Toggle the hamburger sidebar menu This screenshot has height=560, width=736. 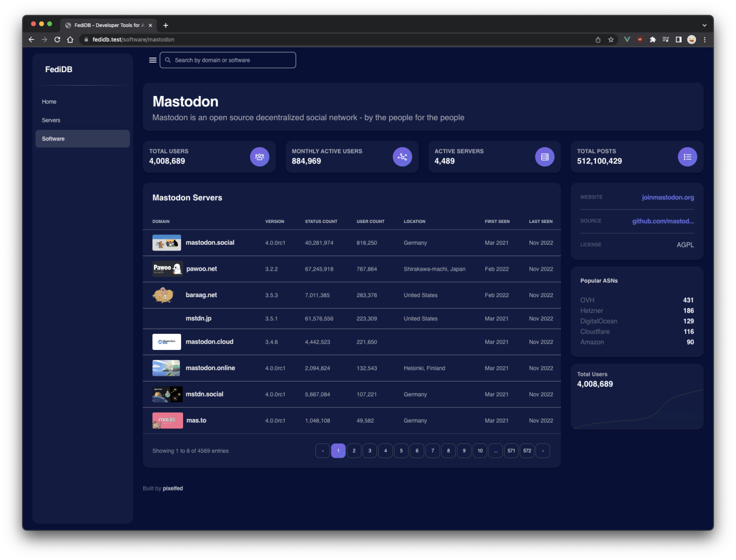(x=152, y=60)
